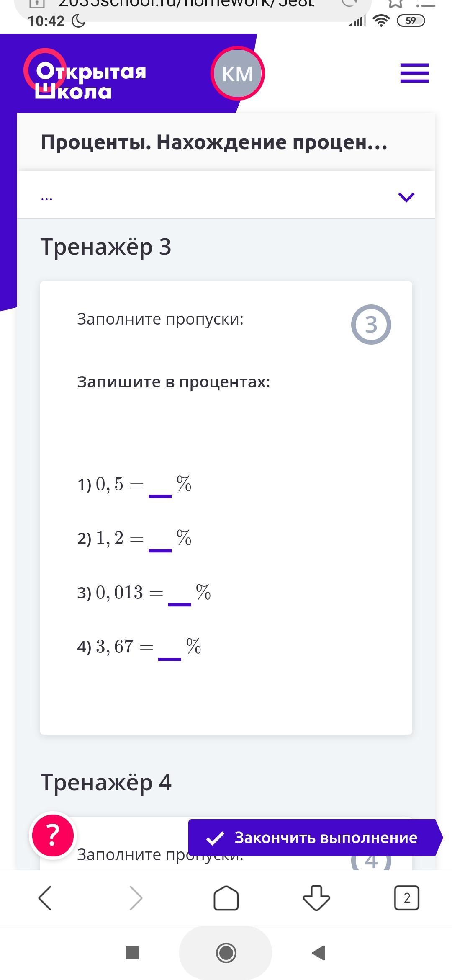The image size is (452, 980).
Task: Open the browser downloads icon
Action: tap(316, 897)
